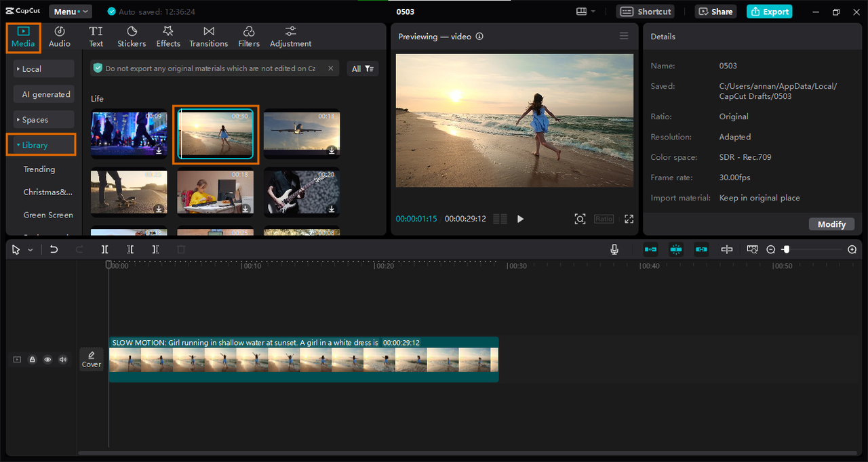This screenshot has width=868, height=462.
Task: Expand the Local media section
Action: tap(44, 68)
